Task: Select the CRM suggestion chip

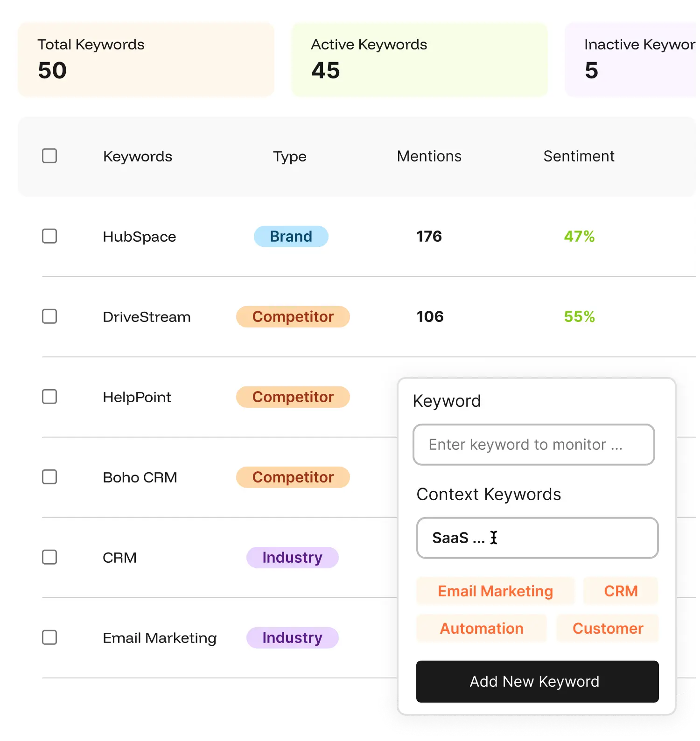Action: (x=621, y=591)
